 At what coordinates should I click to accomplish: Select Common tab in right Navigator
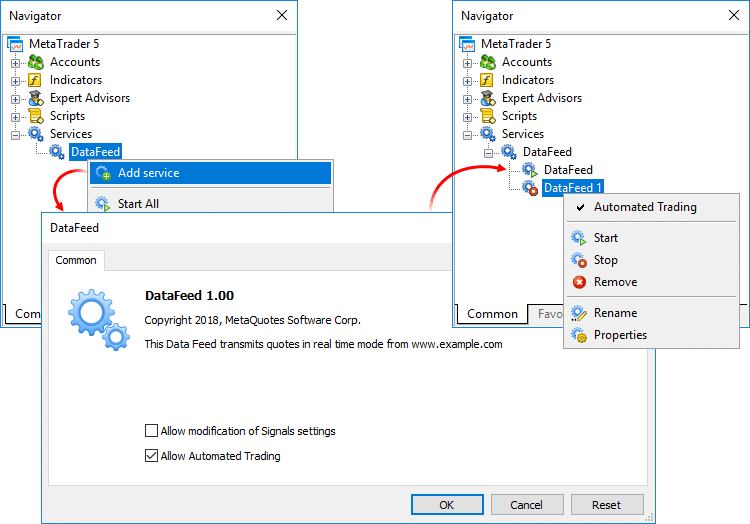click(492, 314)
